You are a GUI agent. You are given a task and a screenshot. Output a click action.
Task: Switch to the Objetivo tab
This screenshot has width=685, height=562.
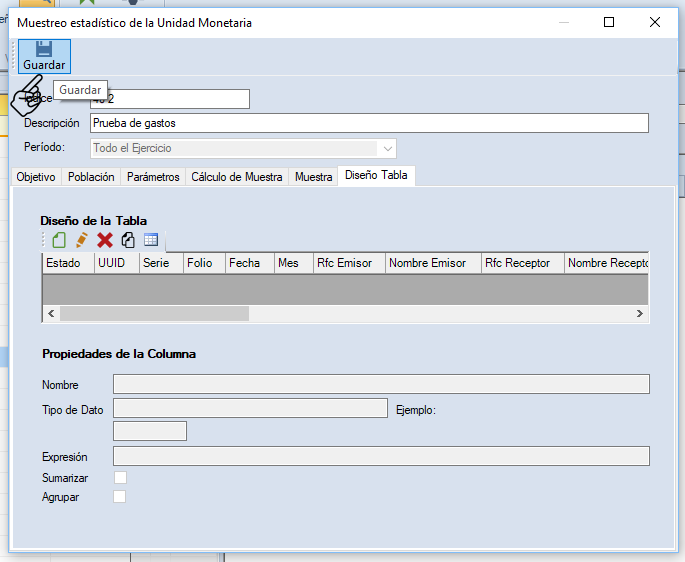tap(36, 177)
